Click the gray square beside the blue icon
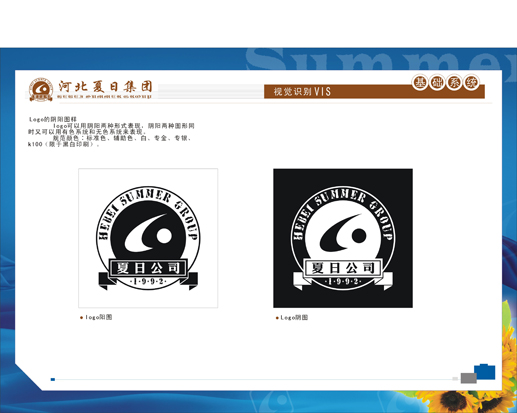Image resolution: width=517 pixels, height=413 pixels. pyautogui.click(x=469, y=378)
